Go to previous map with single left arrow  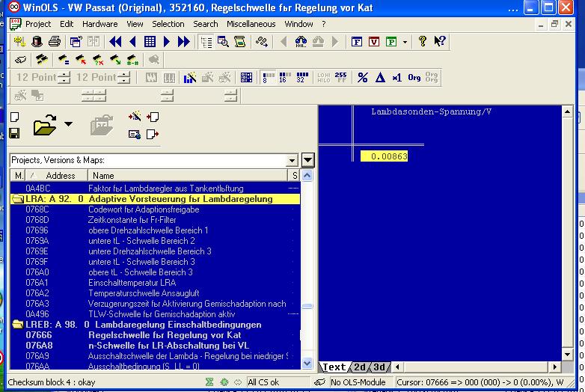click(x=132, y=41)
